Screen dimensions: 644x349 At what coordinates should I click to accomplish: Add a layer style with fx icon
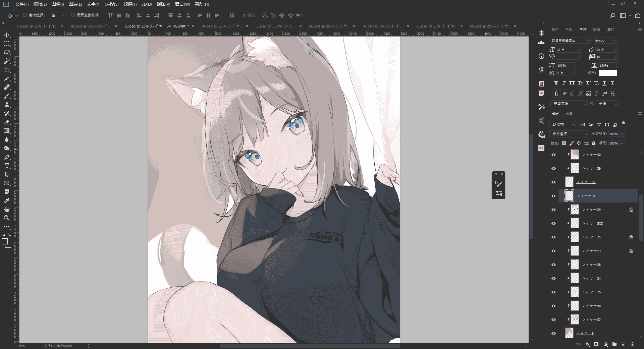coord(587,344)
